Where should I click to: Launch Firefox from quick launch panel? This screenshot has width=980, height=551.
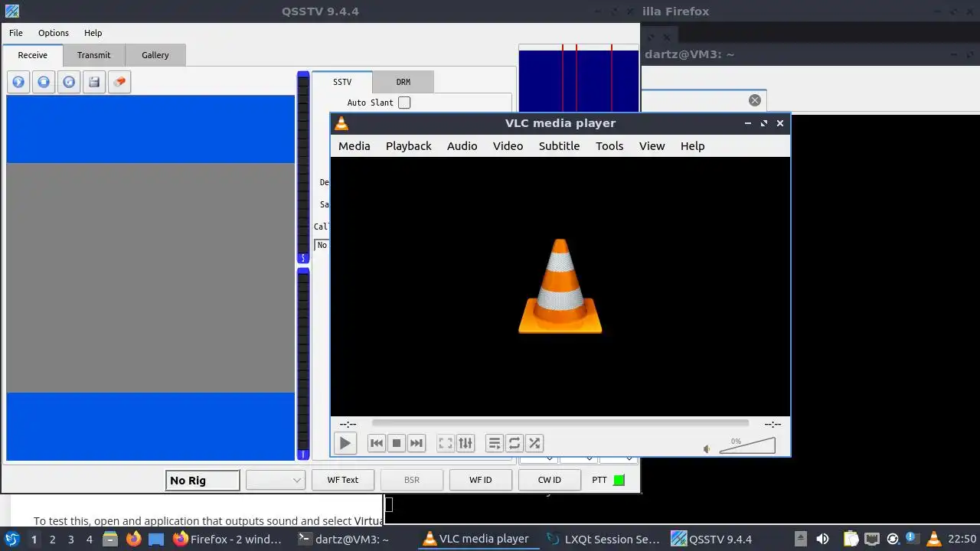click(x=133, y=539)
